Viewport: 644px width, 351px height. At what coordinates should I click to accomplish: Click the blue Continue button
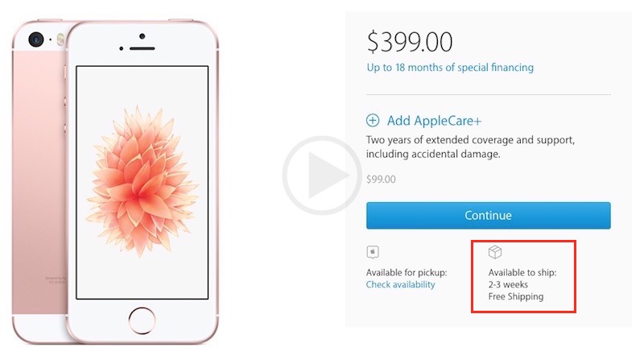point(489,215)
